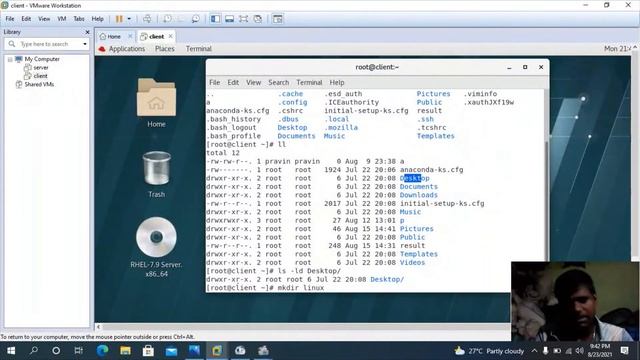This screenshot has height=360, width=640.
Task: Open the Mail app from the taskbar
Action: (171, 351)
